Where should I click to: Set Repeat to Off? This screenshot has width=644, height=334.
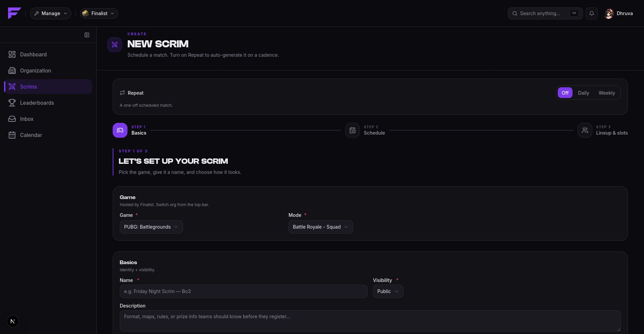[565, 93]
